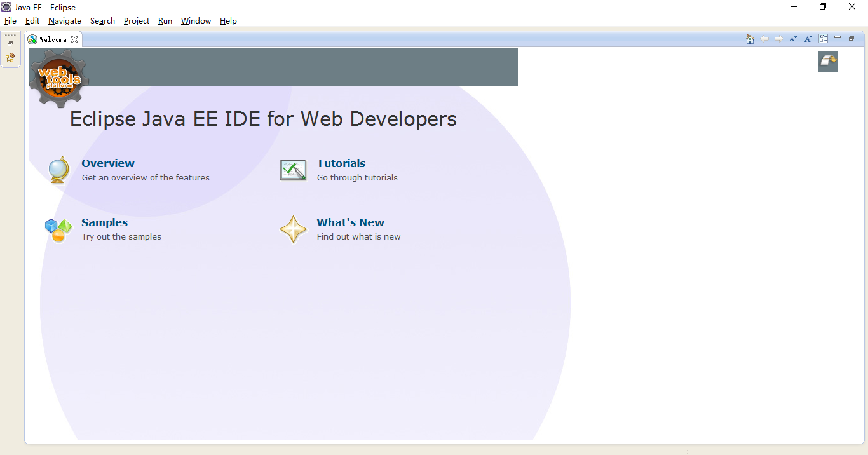Select the Welcome tab
This screenshot has width=868, height=455.
pos(53,39)
